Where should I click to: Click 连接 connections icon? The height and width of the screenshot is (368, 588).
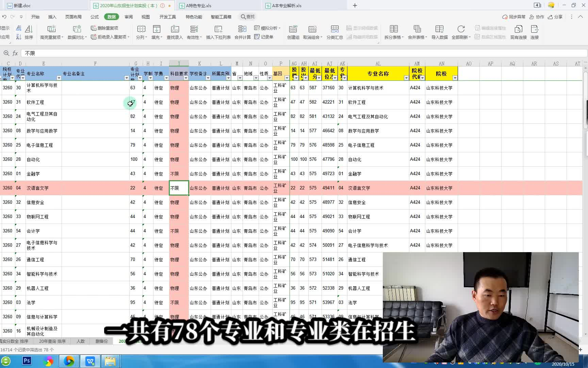(x=535, y=33)
